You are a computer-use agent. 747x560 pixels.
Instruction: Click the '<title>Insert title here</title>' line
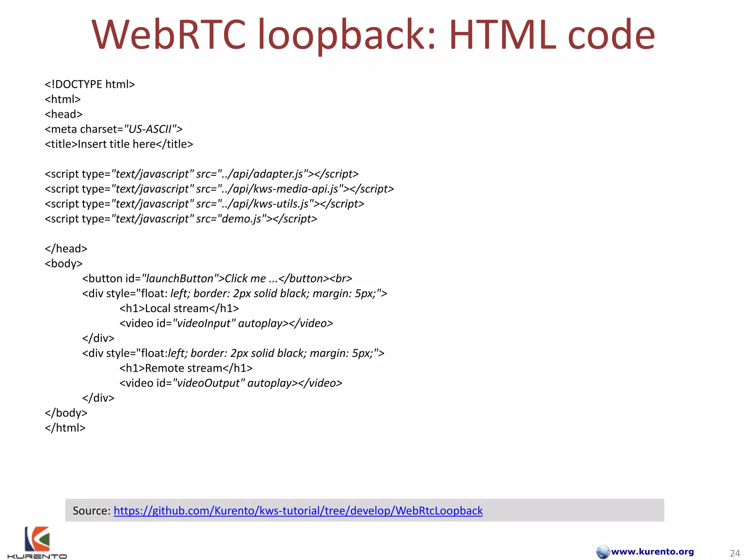point(119,144)
